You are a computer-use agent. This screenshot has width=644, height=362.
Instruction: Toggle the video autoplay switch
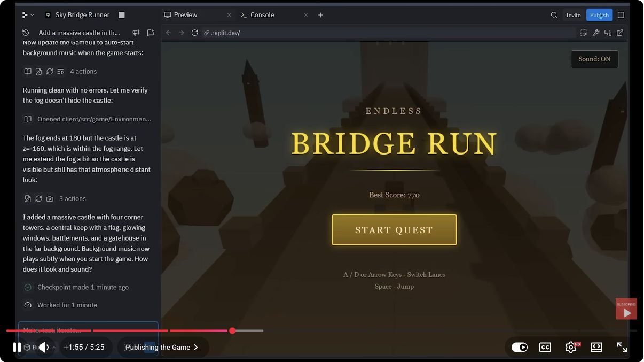click(x=520, y=347)
